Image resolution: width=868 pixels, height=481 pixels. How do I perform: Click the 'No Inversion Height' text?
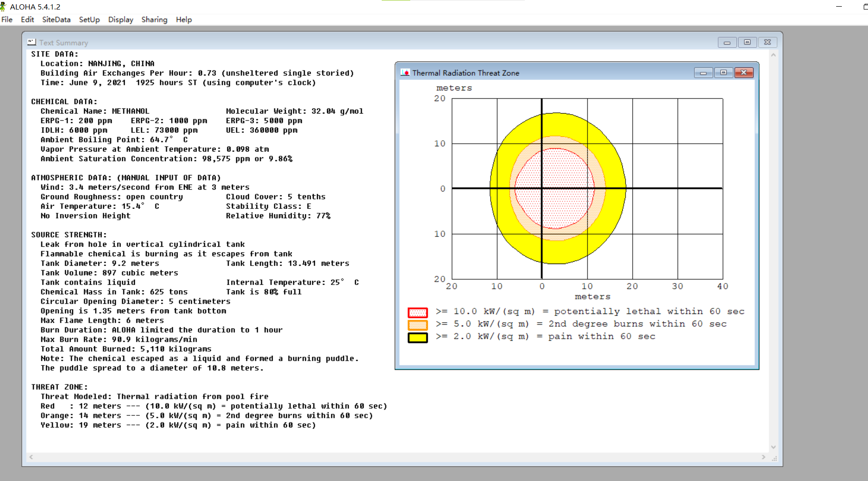coord(86,216)
